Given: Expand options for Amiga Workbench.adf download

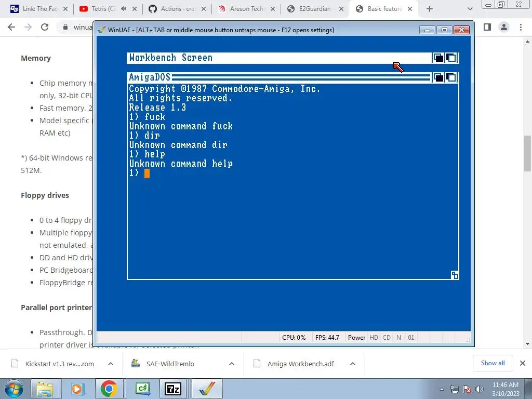Looking at the screenshot, I should pos(353,364).
